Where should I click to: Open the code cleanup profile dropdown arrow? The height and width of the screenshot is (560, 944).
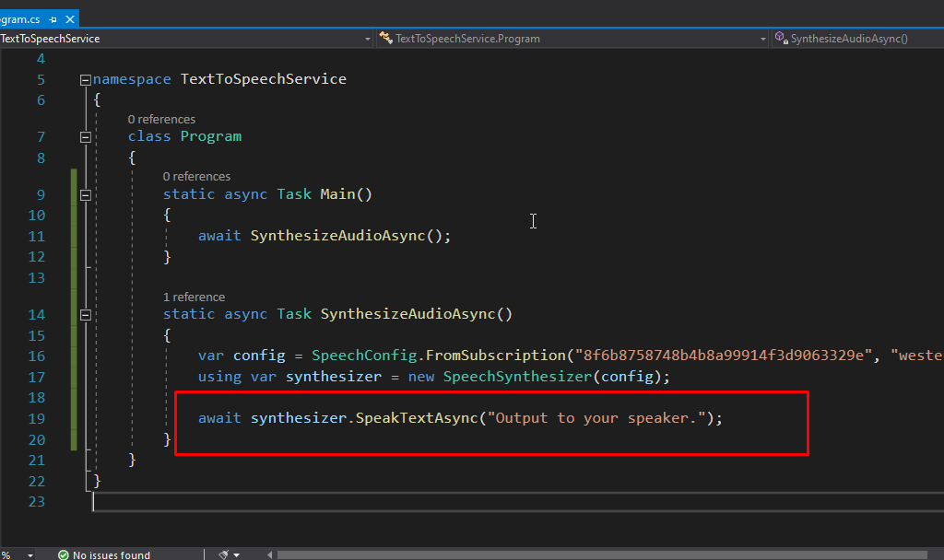237,554
